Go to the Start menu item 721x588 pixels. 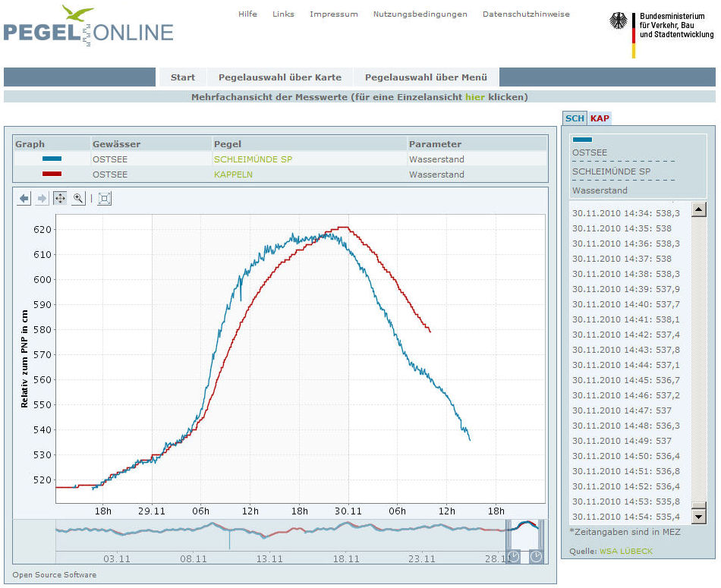pyautogui.click(x=183, y=77)
